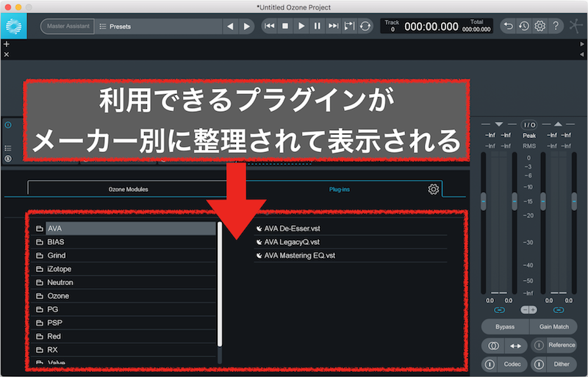
Task: Choose AVA LegacyQ.vst plug-in
Action: [x=351, y=242]
